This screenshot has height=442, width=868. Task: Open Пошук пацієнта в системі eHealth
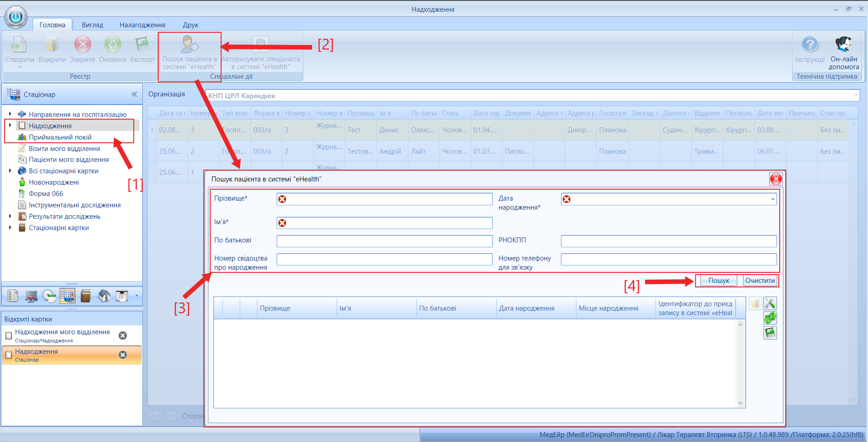[x=190, y=53]
